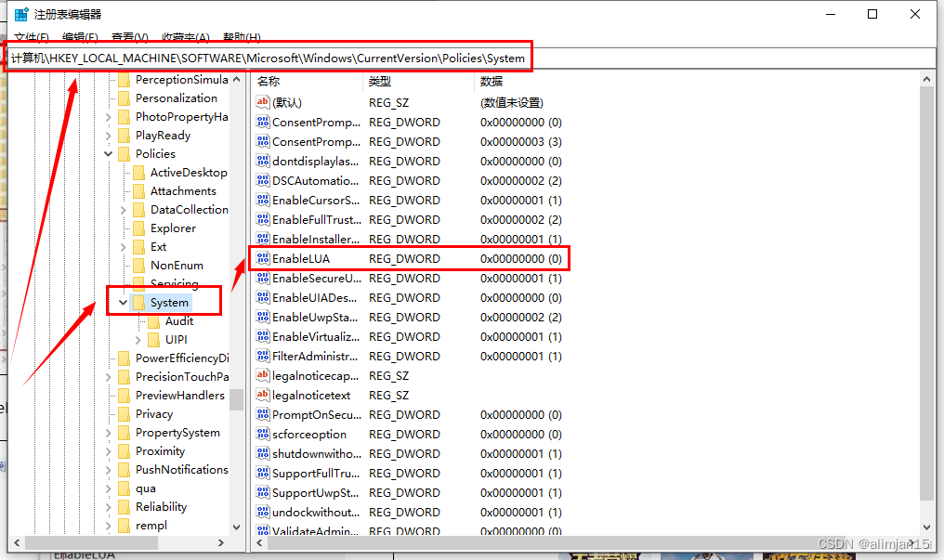The width and height of the screenshot is (944, 560).
Task: Click the (数值未设置) data cell
Action: click(x=512, y=103)
